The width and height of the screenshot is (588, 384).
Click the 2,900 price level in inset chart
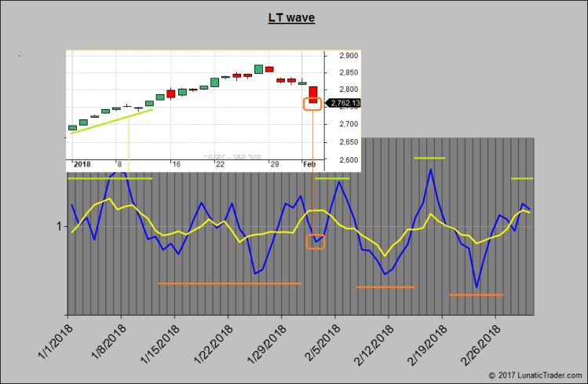click(349, 56)
